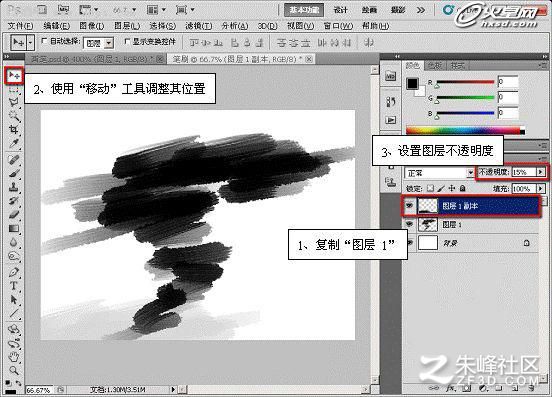
Task: Select the Quick Selection tool
Action: click(x=14, y=115)
